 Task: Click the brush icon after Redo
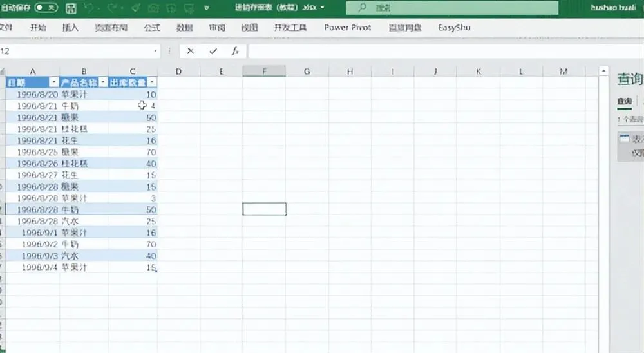[x=136, y=8]
